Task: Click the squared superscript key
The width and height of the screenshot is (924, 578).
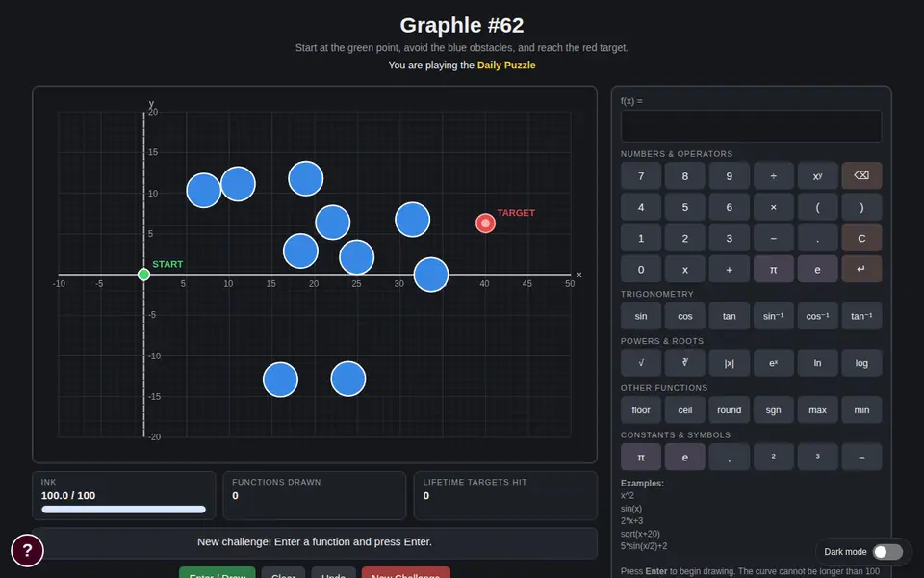Action: tap(773, 457)
